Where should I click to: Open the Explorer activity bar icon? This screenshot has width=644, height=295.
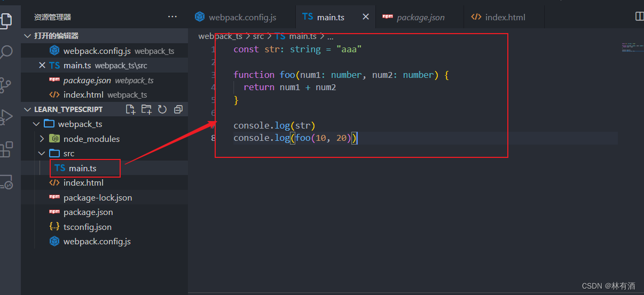pos(5,20)
